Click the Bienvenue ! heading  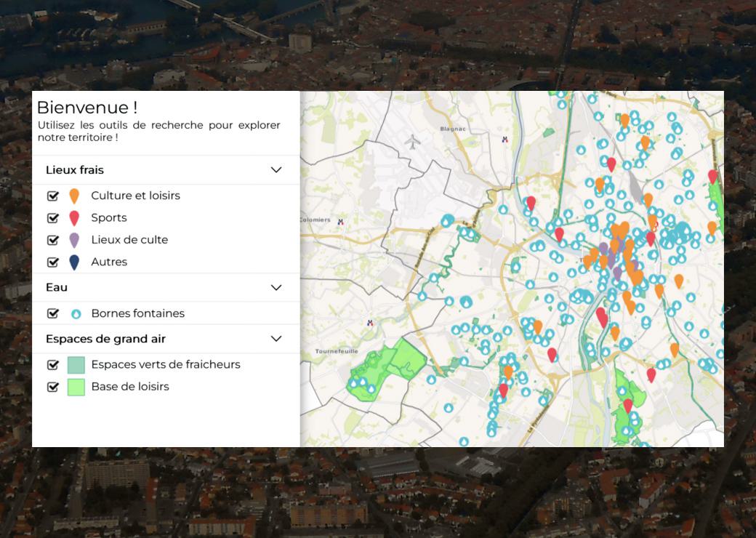[87, 107]
